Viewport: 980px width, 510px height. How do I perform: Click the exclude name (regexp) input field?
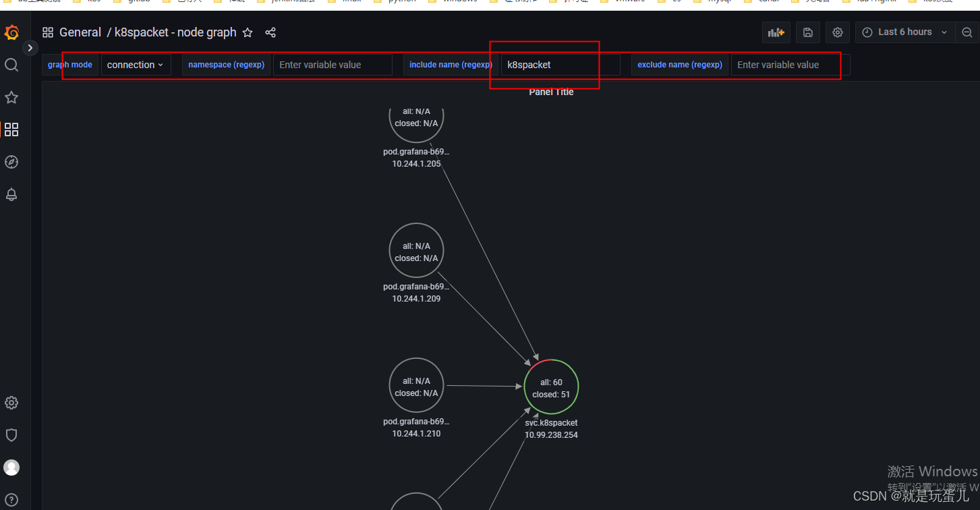790,65
